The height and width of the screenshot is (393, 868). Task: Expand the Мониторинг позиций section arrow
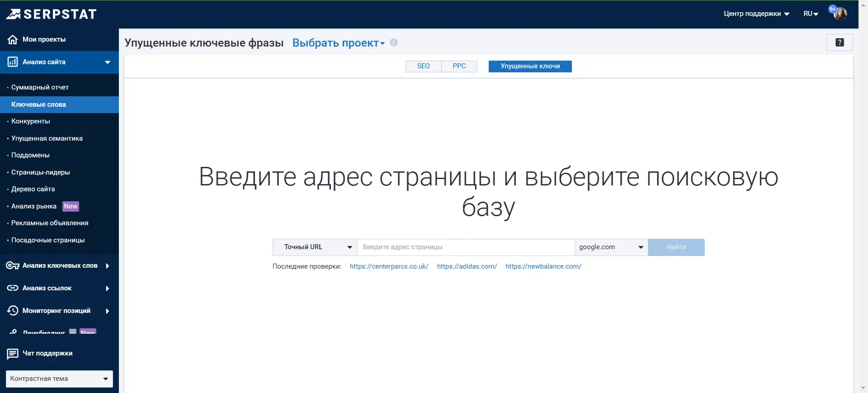[x=108, y=311]
